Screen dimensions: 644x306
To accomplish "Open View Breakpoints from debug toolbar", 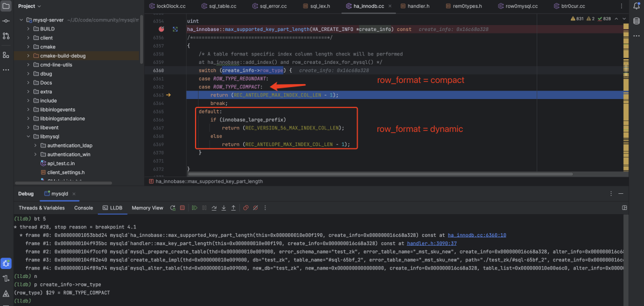I will [x=245, y=208].
